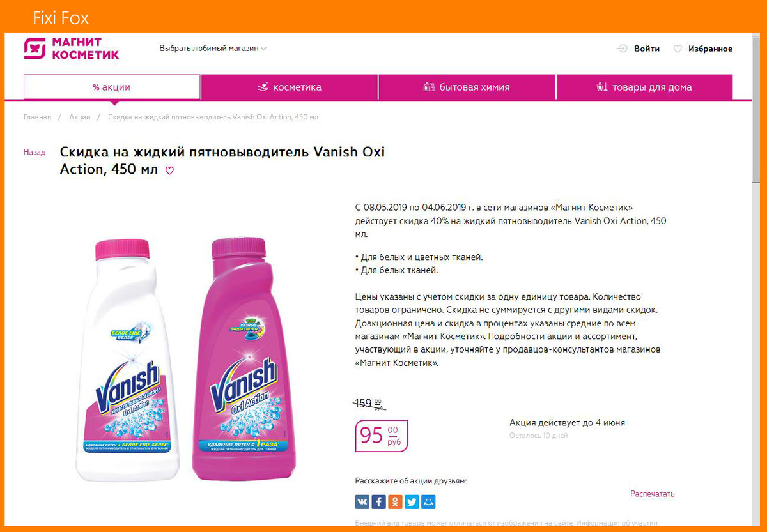Click the heart icon beside Избранное
Screen dimensions: 767x532
pyautogui.click(x=678, y=49)
